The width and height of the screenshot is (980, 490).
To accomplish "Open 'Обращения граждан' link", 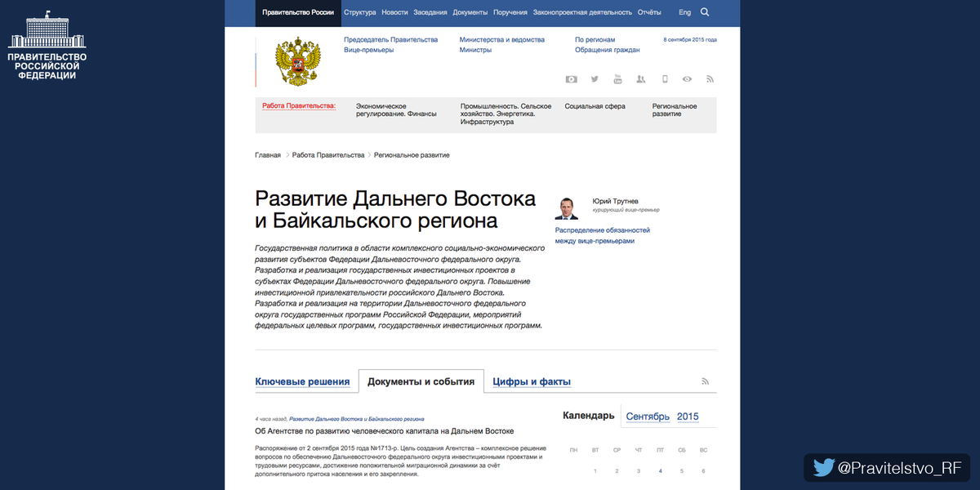I will [x=607, y=50].
